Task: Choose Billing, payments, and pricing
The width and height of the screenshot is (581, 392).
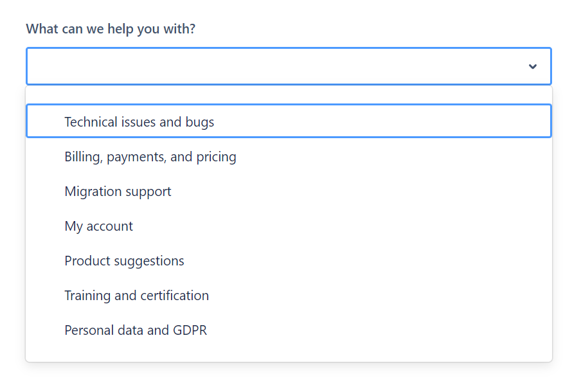Action: pyautogui.click(x=150, y=157)
